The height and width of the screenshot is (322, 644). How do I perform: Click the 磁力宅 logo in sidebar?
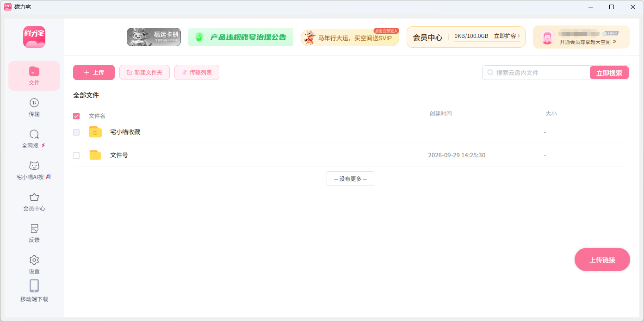(34, 37)
